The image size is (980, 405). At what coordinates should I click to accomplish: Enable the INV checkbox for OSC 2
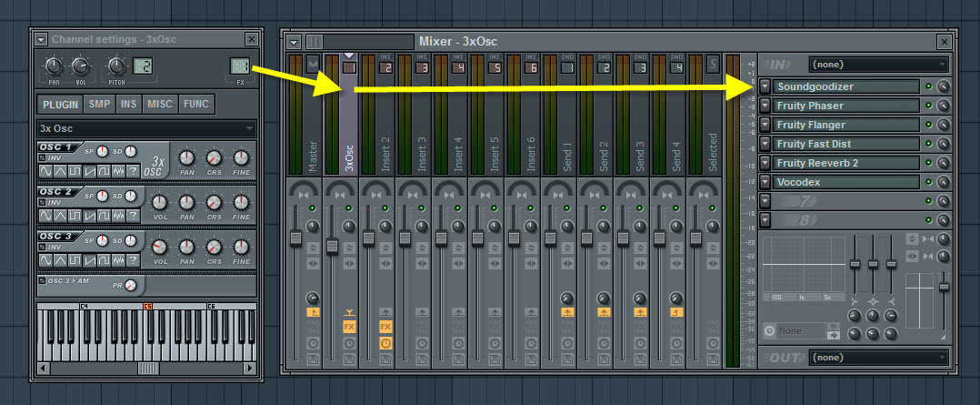[42, 202]
